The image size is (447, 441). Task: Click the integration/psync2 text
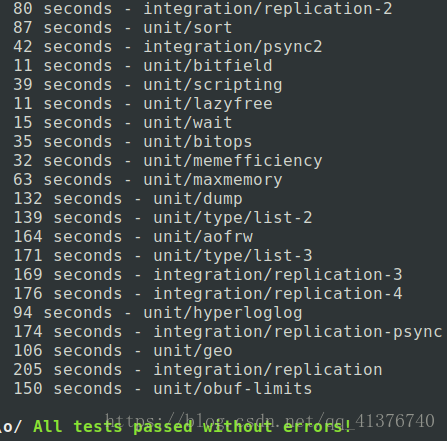point(233,47)
